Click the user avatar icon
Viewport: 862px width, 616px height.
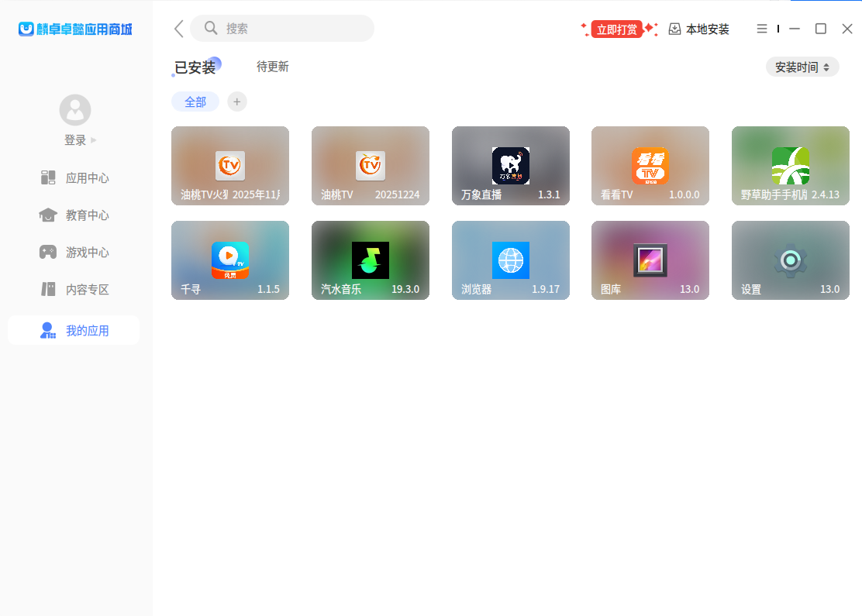click(x=74, y=110)
